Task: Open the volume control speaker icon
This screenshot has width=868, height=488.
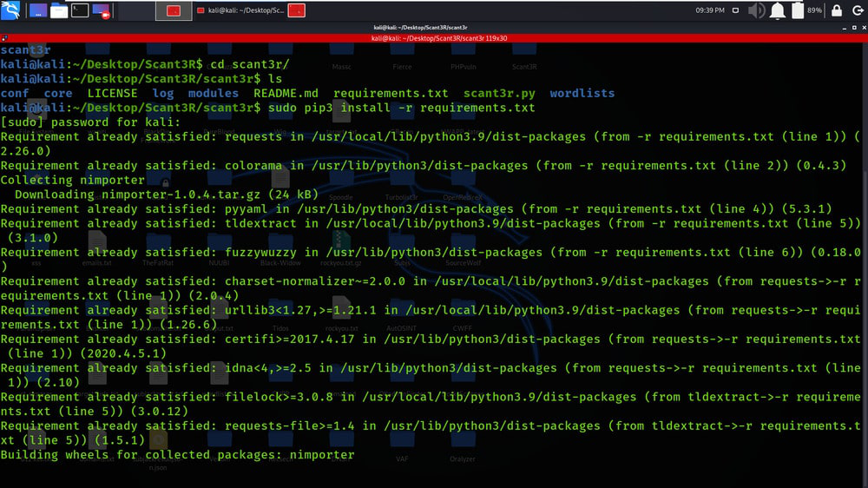Action: pyautogui.click(x=756, y=10)
